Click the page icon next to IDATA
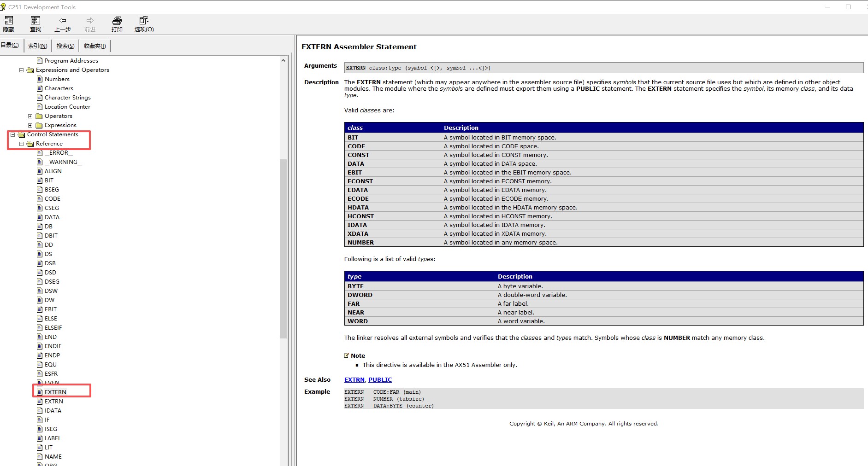The height and width of the screenshot is (466, 868). 40,411
